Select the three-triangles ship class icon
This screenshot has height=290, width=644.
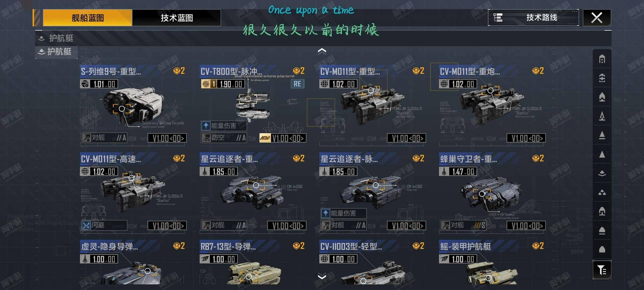602,192
